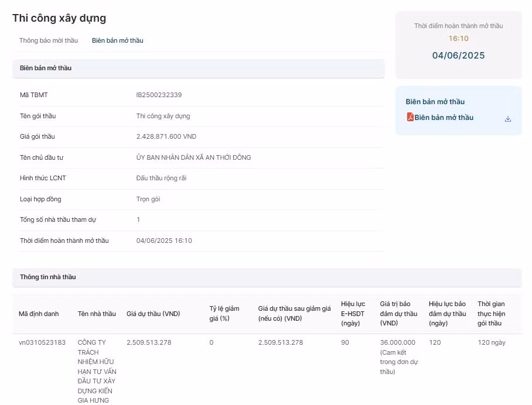
Task: Click the download icon for Biên bản mở thầu
Action: coord(507,119)
